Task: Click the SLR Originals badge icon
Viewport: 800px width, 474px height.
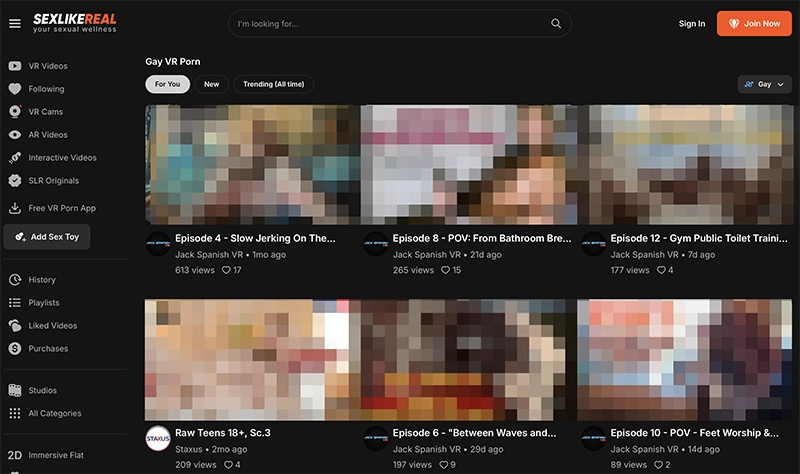Action: [x=15, y=181]
